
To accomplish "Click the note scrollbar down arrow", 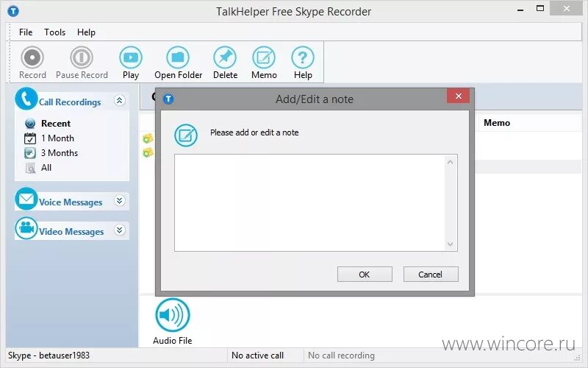I will [451, 244].
